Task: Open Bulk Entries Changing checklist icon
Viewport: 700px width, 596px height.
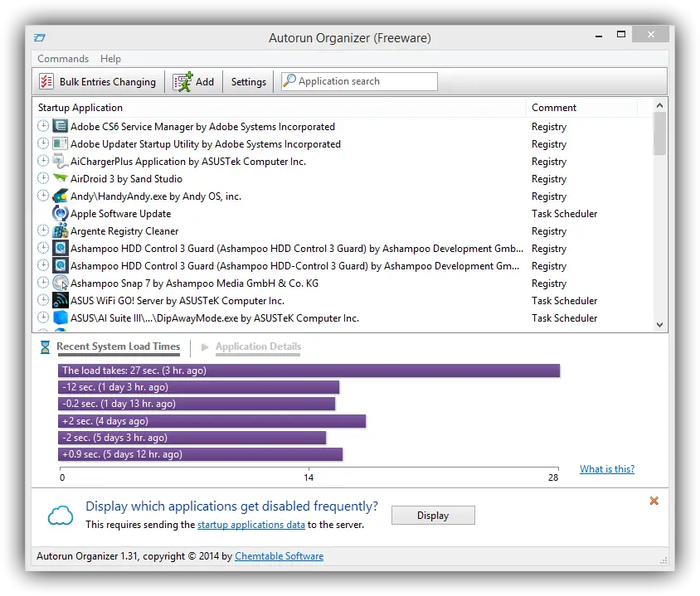Action: 46,81
